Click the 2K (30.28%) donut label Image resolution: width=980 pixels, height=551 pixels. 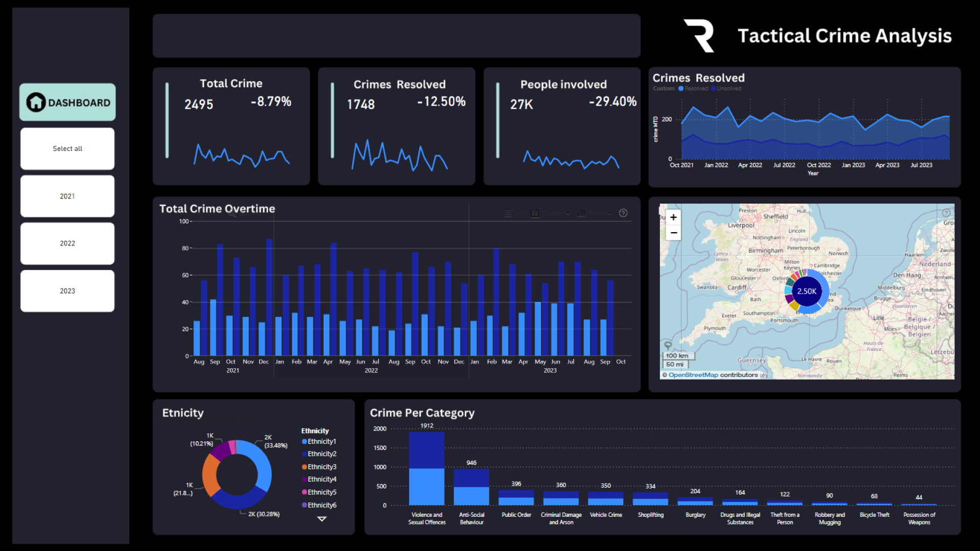click(264, 514)
